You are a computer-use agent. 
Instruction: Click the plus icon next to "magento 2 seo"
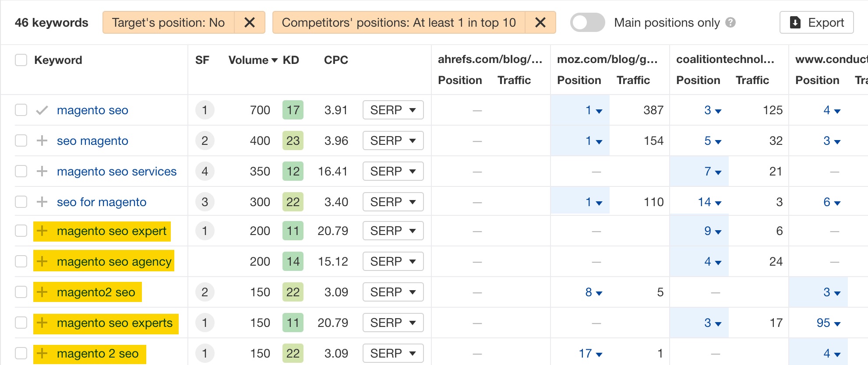click(x=42, y=353)
